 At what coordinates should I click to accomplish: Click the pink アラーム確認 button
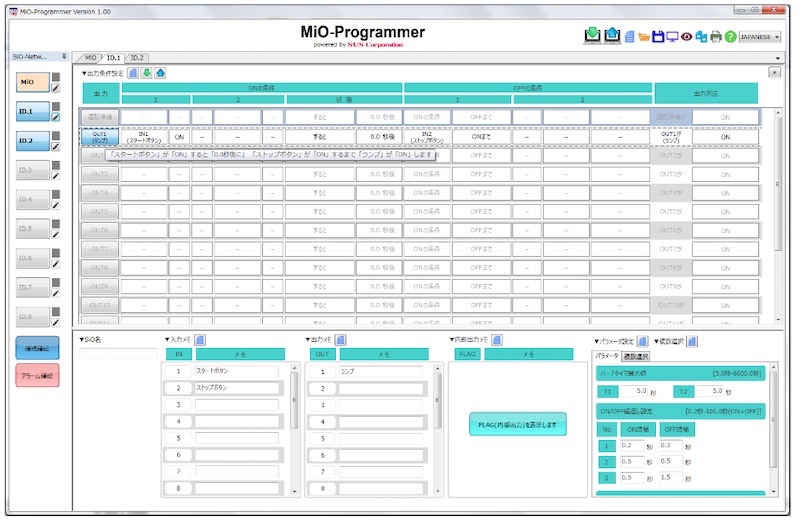point(38,375)
